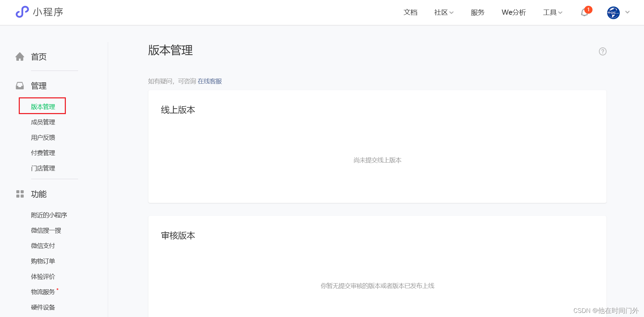Click the 首页 home icon
Viewport: 644px width, 317px height.
coord(20,56)
